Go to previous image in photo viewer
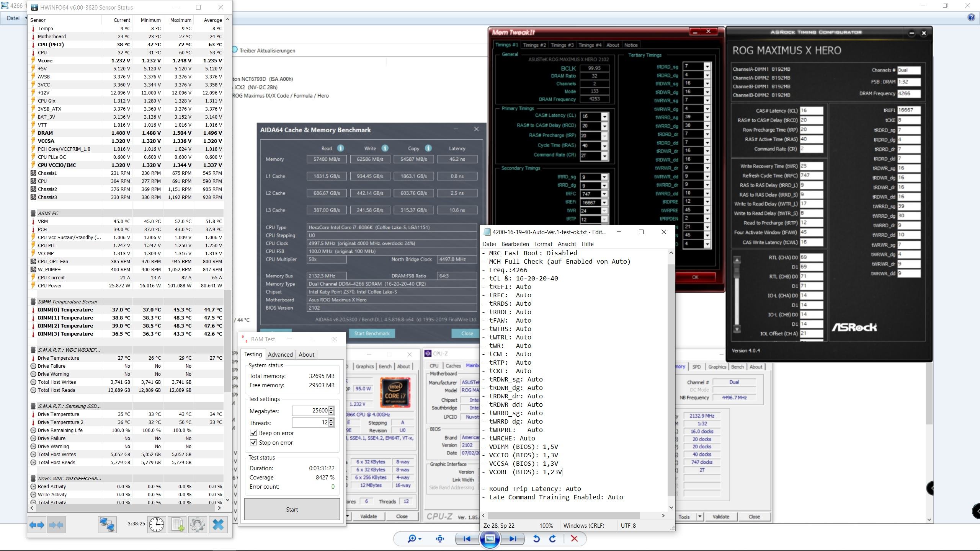Screen dimensions: 980x551 coord(467,539)
